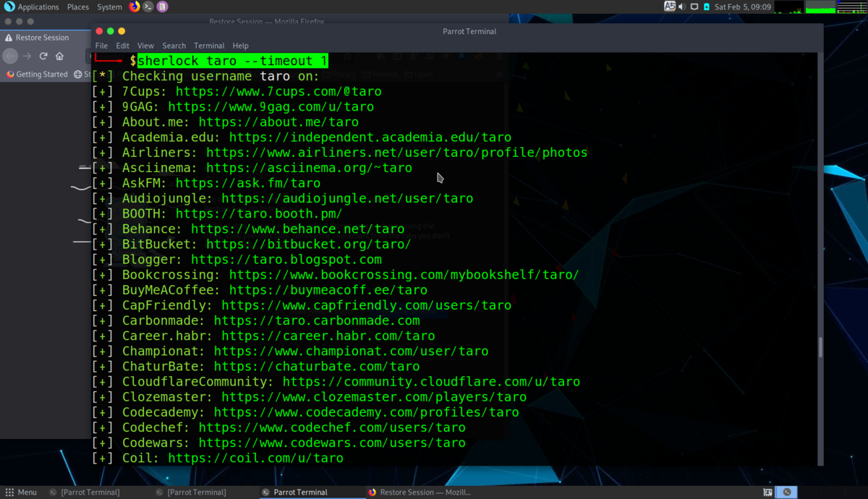
Task: Open the Search menu in Parrot Terminal
Action: [x=174, y=46]
